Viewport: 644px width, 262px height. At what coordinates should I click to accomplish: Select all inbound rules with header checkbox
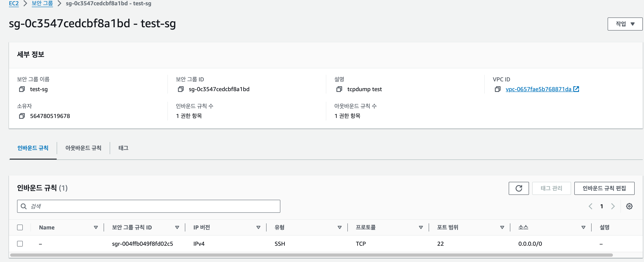click(20, 227)
